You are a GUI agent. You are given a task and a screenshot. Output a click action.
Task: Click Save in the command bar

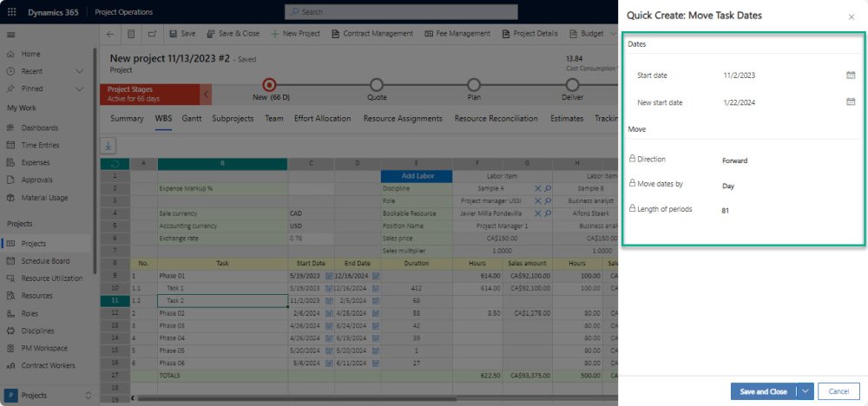182,34
